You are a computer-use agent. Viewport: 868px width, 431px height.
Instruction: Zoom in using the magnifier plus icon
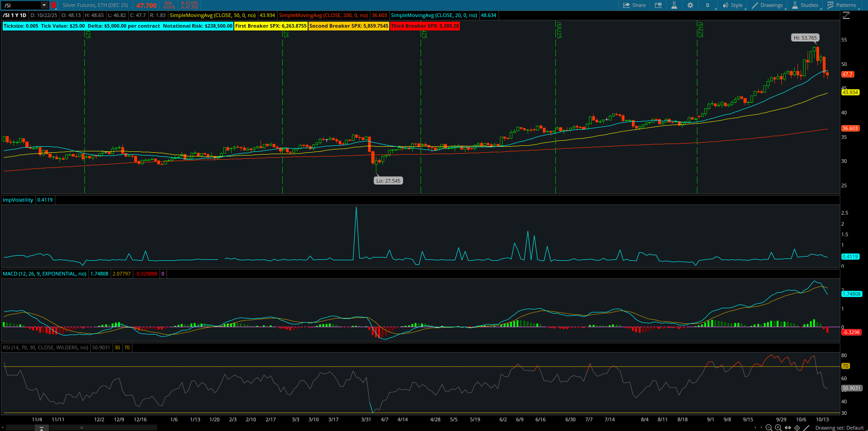point(778,428)
